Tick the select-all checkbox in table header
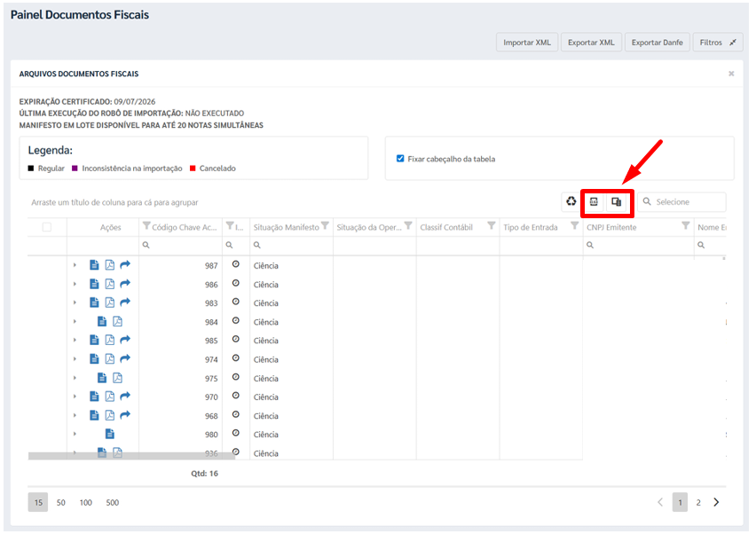 coord(47,227)
